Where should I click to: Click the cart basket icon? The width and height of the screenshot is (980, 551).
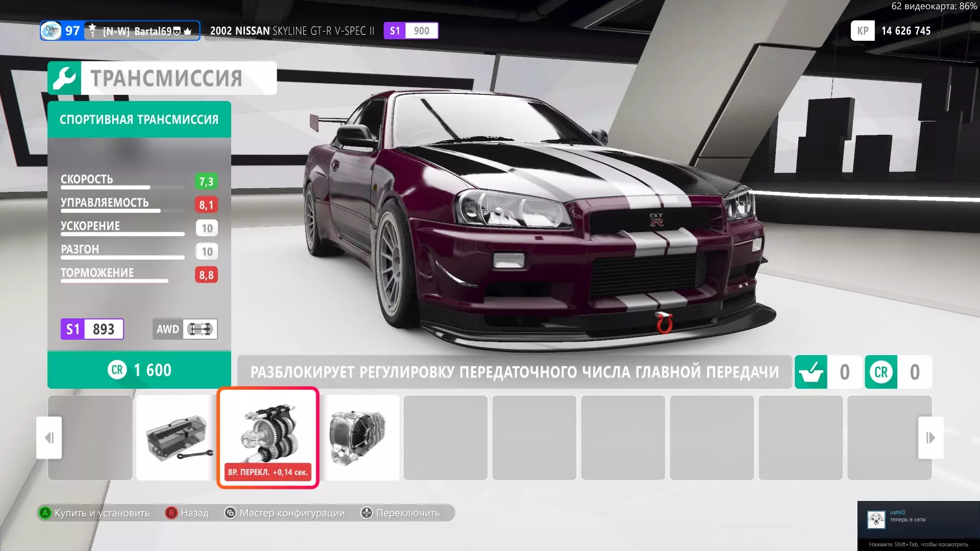(x=811, y=372)
